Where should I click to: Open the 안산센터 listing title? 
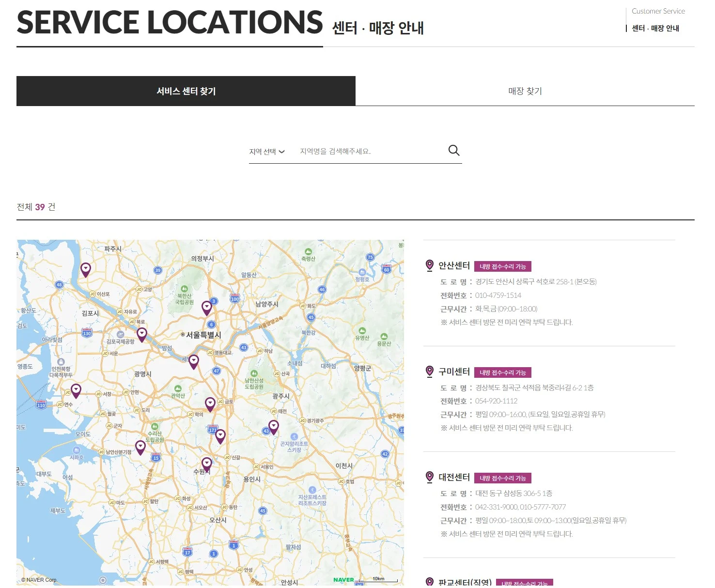454,265
